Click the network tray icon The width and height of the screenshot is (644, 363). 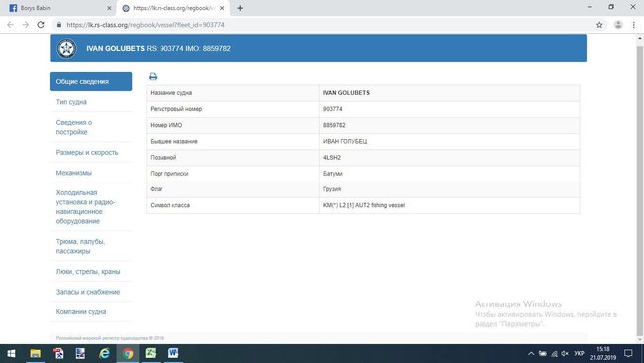pyautogui.click(x=554, y=353)
